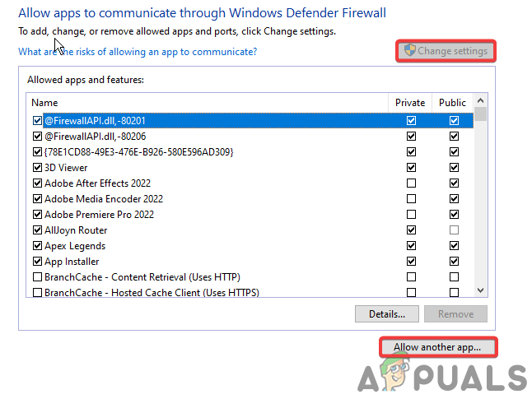
Task: Click the Remove button
Action: pos(455,313)
